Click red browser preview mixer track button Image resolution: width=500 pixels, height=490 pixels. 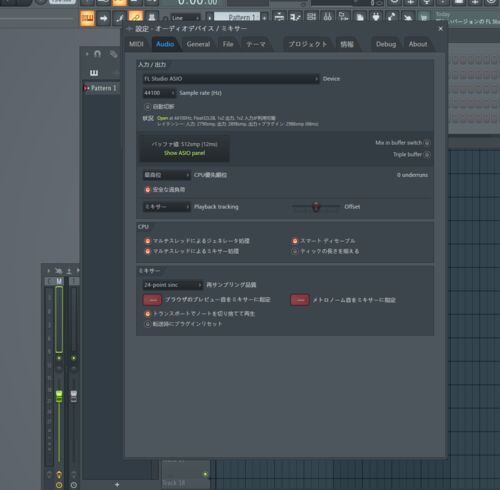[x=152, y=300]
